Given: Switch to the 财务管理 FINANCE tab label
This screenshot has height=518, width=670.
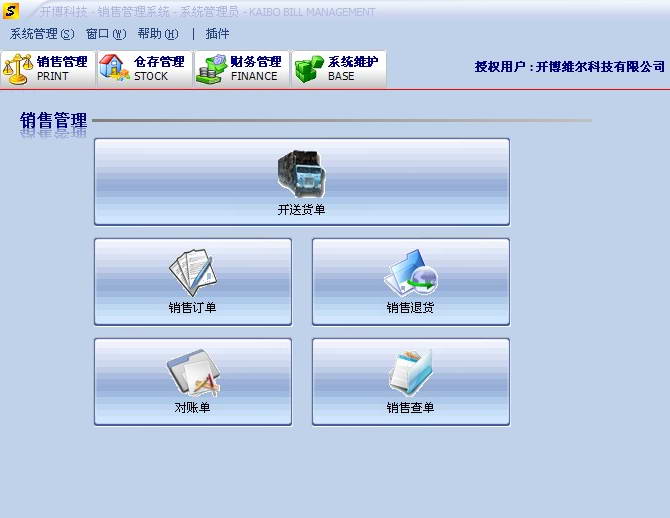Looking at the screenshot, I should tap(256, 68).
